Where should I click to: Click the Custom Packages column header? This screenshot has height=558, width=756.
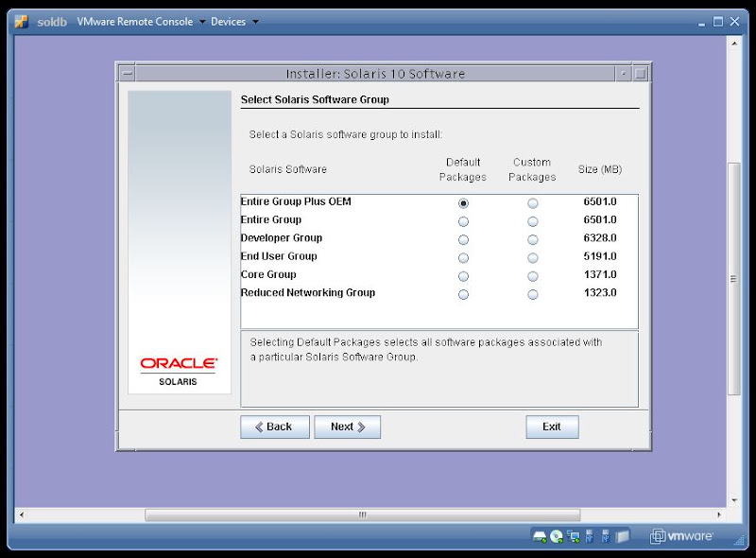[x=532, y=169]
